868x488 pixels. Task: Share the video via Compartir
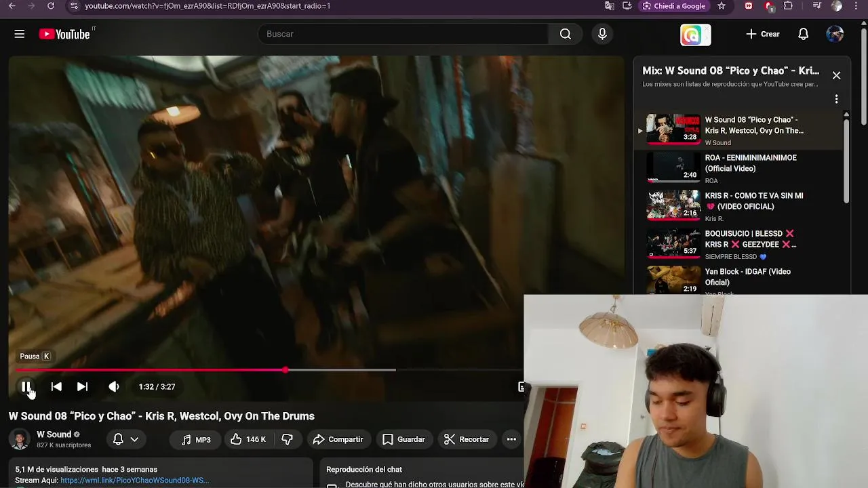[x=338, y=439]
